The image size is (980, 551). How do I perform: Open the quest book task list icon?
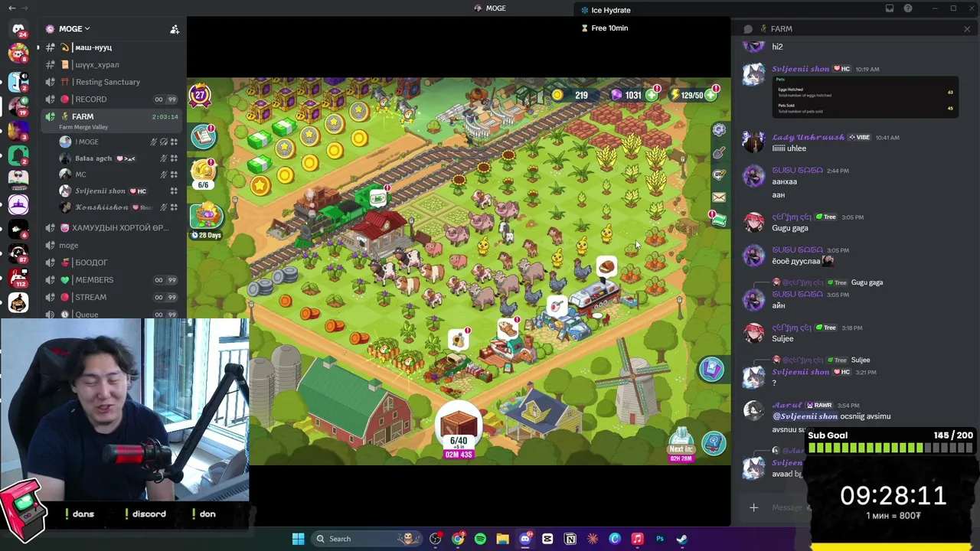[203, 136]
